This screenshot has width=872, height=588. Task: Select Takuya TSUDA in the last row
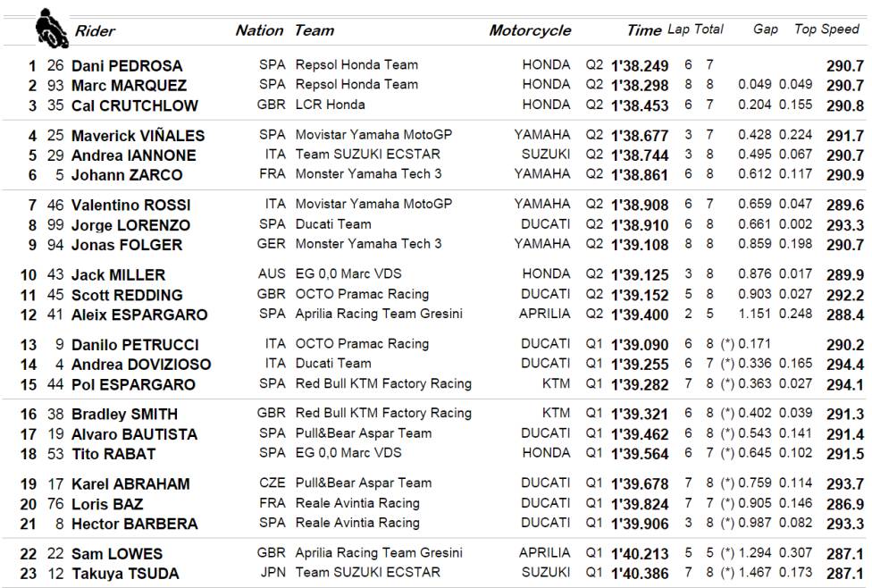125,574
